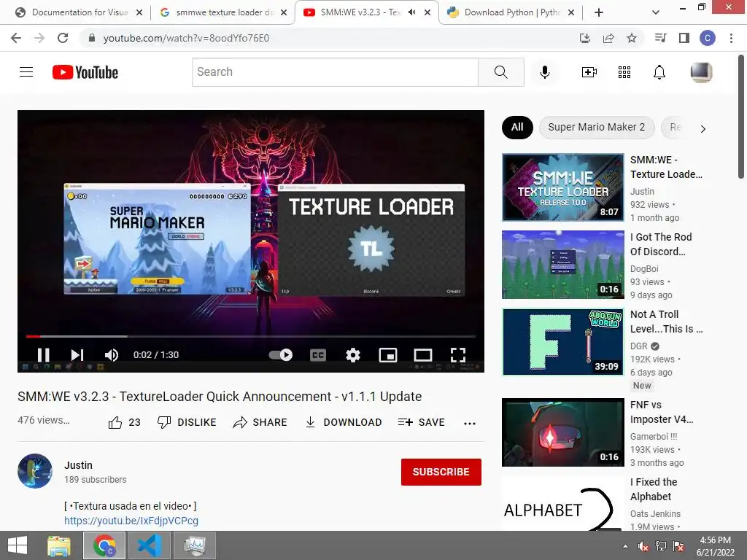Toggle Chrome side panel
This screenshot has height=560, width=747.
(x=684, y=38)
